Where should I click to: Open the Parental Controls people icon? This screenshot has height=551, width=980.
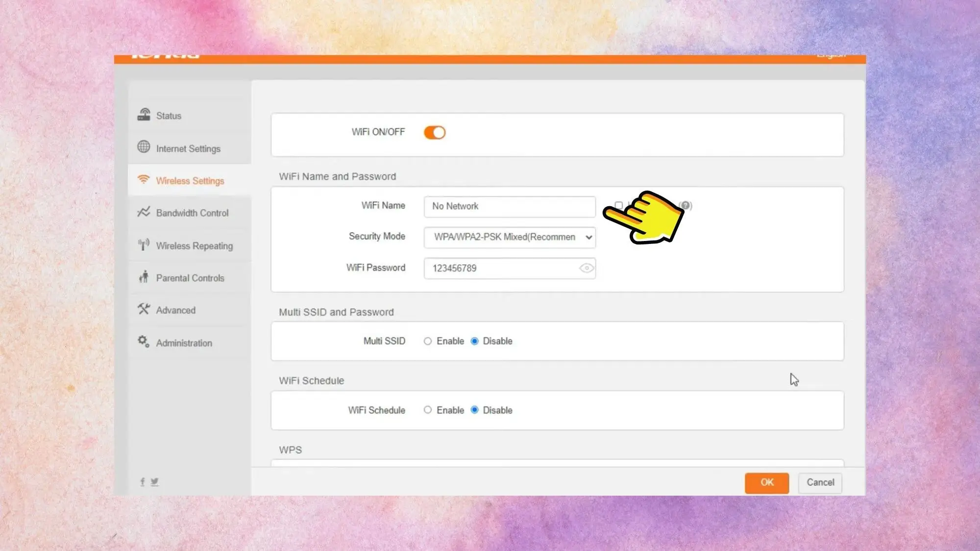[x=144, y=277]
